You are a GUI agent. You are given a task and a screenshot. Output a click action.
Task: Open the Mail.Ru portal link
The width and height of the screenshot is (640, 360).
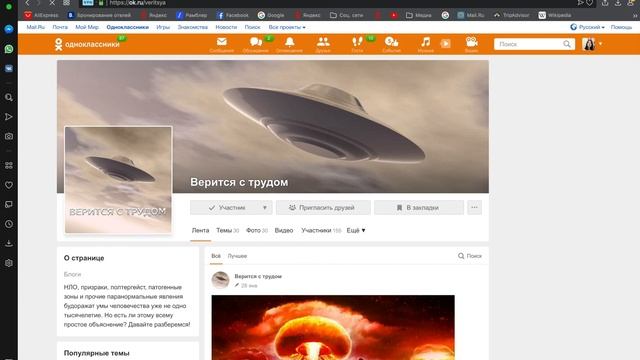(x=36, y=27)
